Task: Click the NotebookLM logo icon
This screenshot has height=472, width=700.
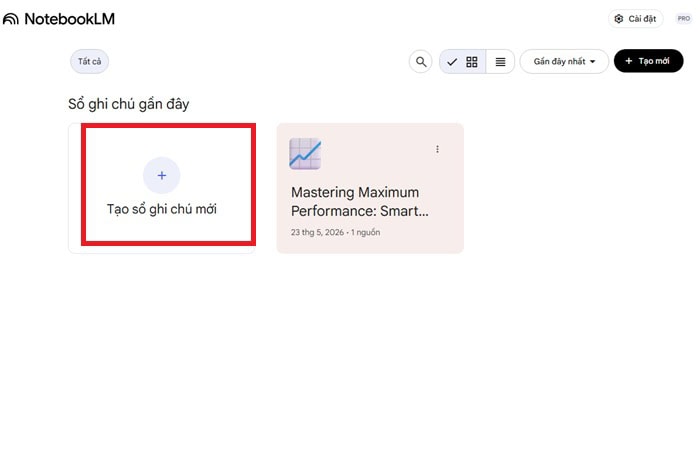Action: click(x=11, y=19)
